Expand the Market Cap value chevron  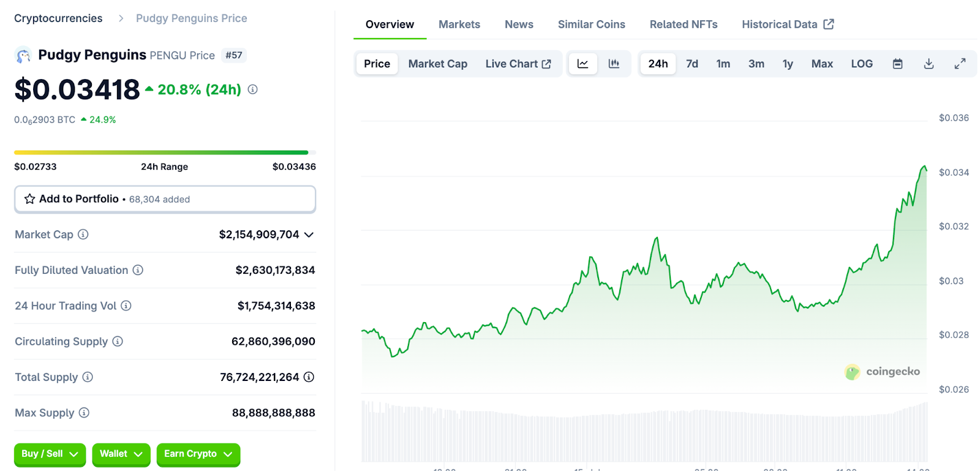click(x=309, y=235)
